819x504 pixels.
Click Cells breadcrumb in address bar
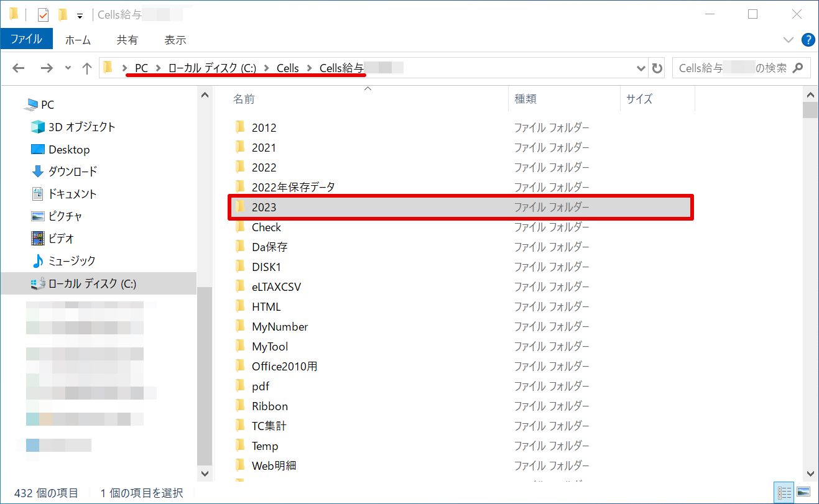click(287, 68)
